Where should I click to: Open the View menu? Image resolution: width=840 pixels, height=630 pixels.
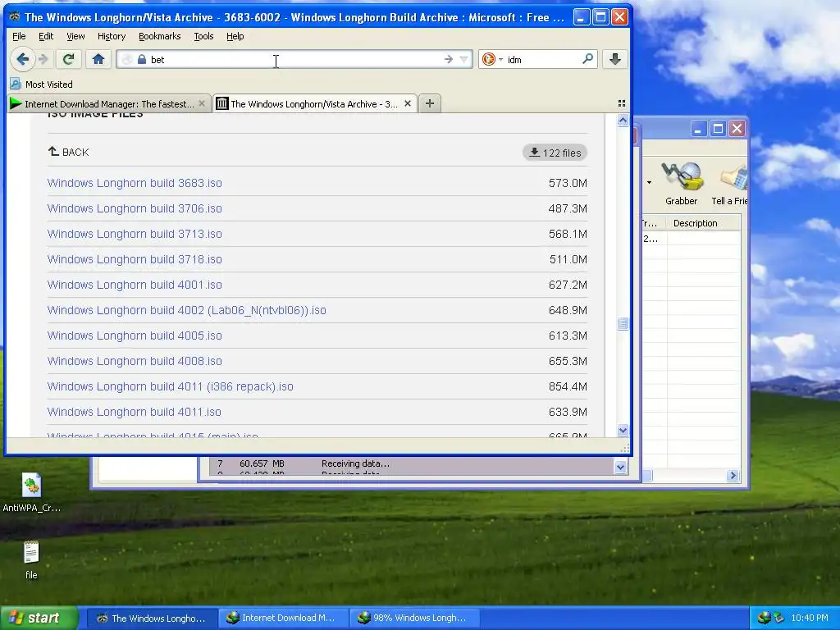point(75,36)
